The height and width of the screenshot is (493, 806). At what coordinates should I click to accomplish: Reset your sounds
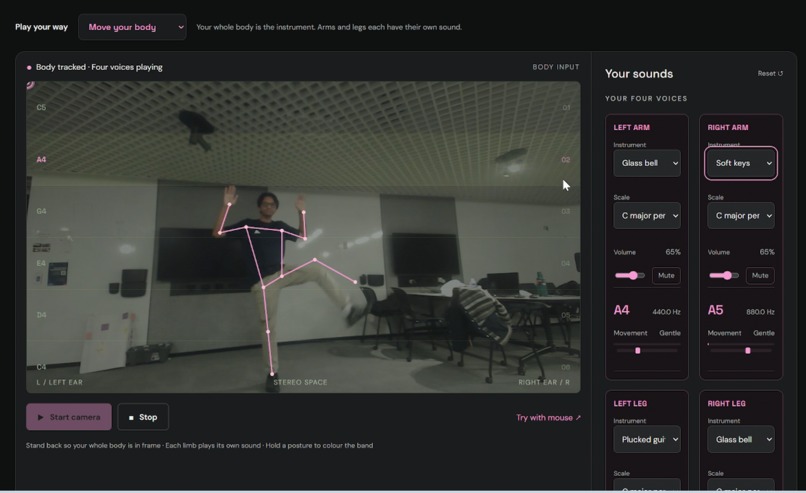(x=770, y=74)
